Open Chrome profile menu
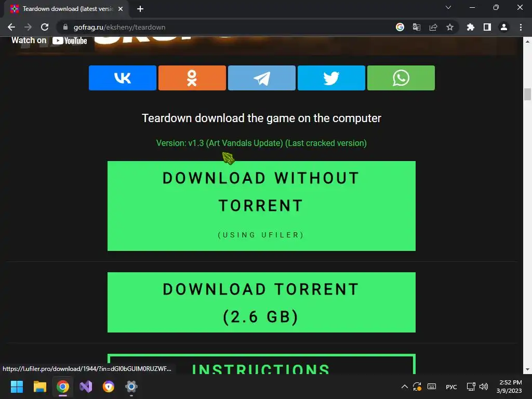The image size is (532, 399). click(x=504, y=27)
